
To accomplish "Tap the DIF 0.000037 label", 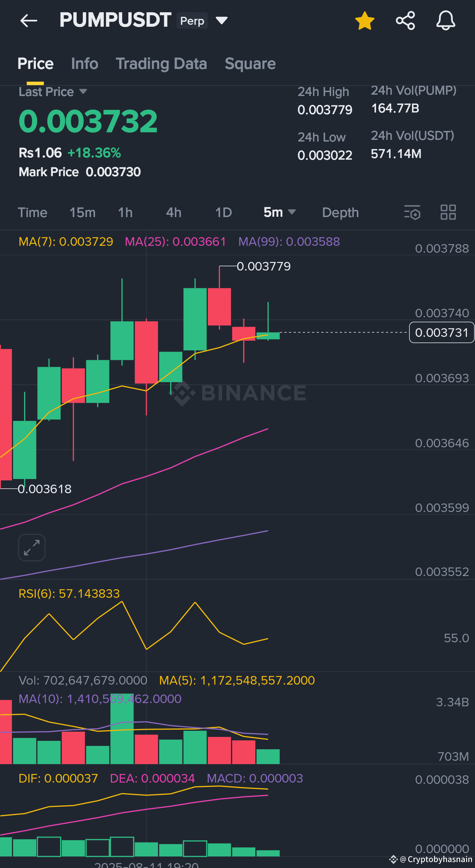I will pyautogui.click(x=58, y=778).
